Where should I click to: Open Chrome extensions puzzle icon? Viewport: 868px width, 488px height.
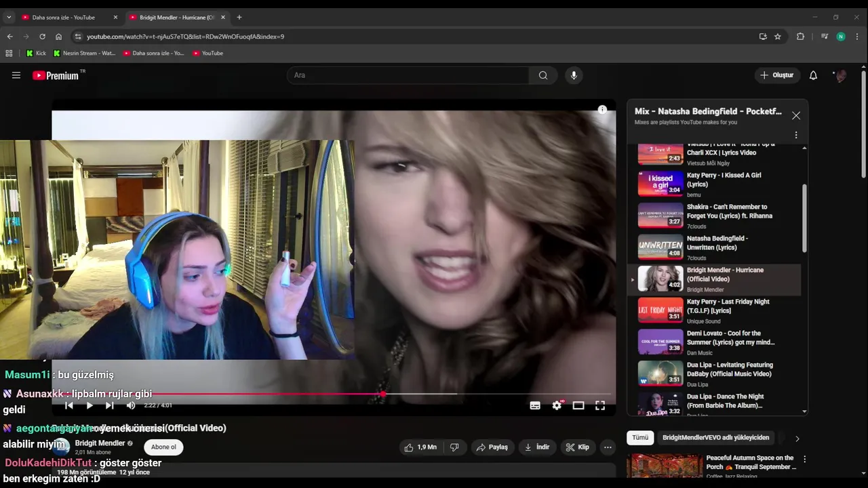(800, 37)
